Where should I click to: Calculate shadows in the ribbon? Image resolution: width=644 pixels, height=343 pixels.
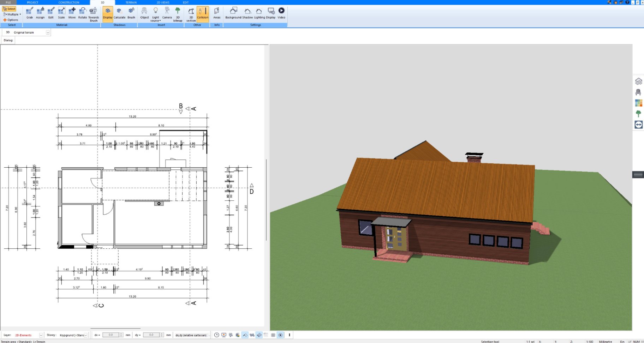coord(119,13)
